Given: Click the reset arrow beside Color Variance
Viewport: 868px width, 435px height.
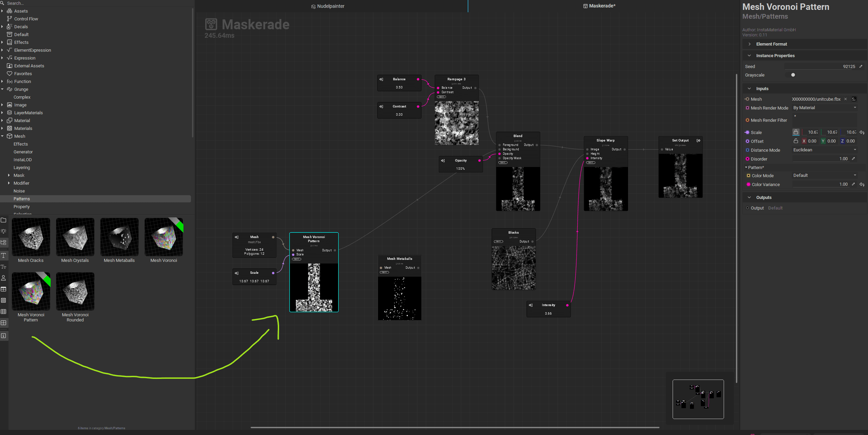Looking at the screenshot, I should (x=862, y=184).
